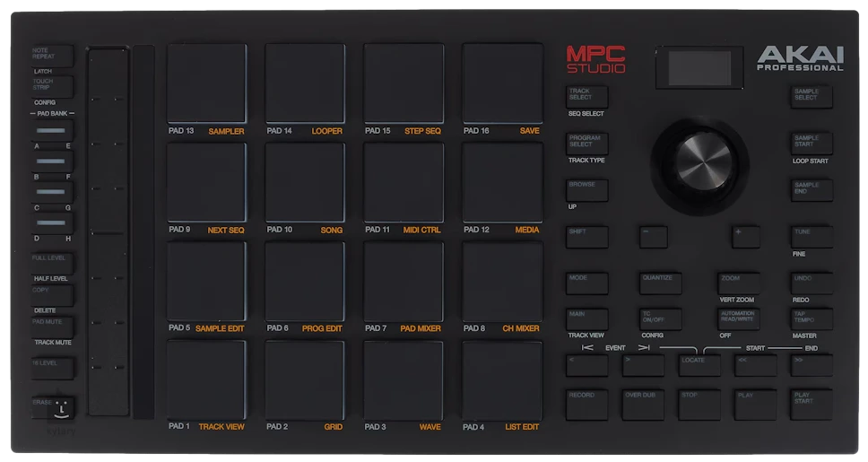Tap Pad 11 labeled MIDI Ctrl
Image resolution: width=868 pixels, height=462 pixels.
404,182
